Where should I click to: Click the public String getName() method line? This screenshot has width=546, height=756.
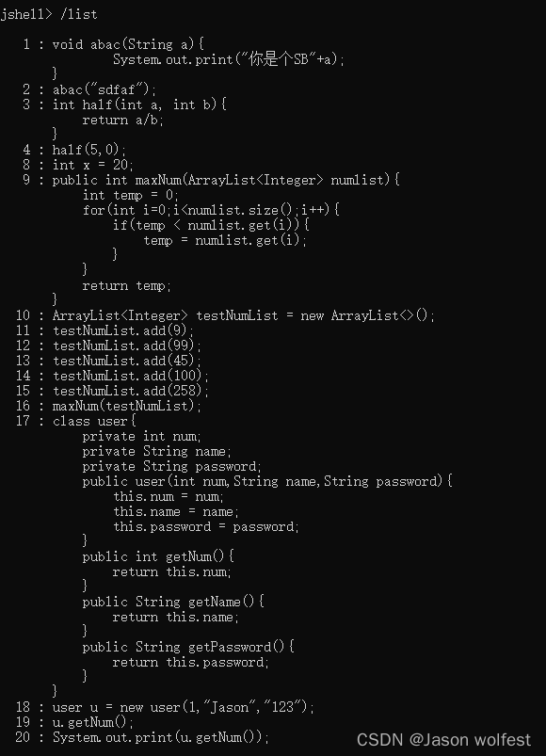173,602
